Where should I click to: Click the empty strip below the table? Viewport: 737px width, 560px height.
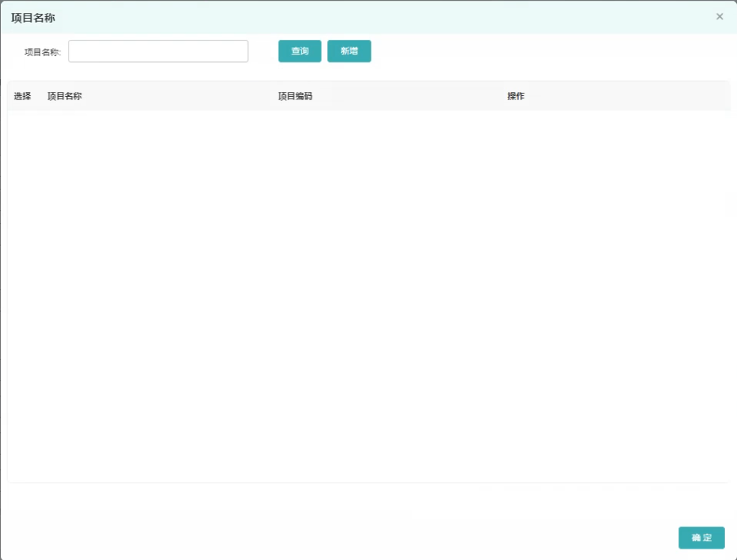(366, 498)
